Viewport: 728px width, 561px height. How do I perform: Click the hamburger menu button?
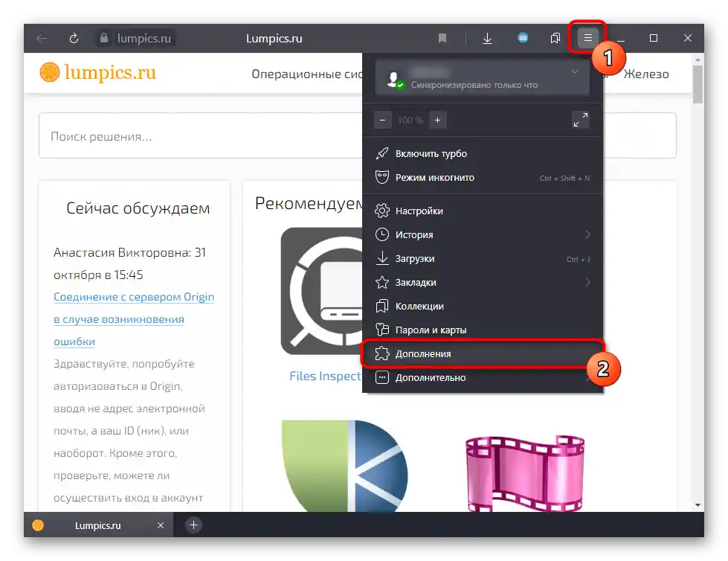(587, 38)
